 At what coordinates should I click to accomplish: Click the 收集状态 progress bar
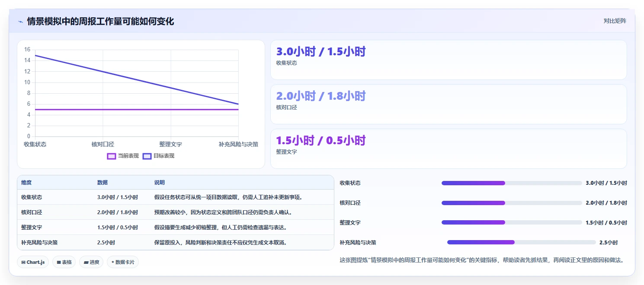click(x=512, y=183)
